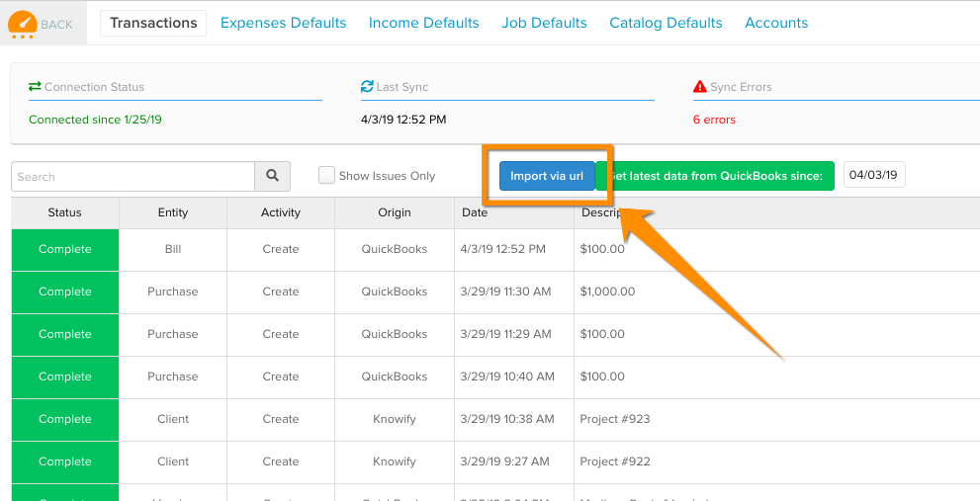Screen dimensions: 980x501
Task: Click the 04/03/19 date field
Action: tap(874, 175)
